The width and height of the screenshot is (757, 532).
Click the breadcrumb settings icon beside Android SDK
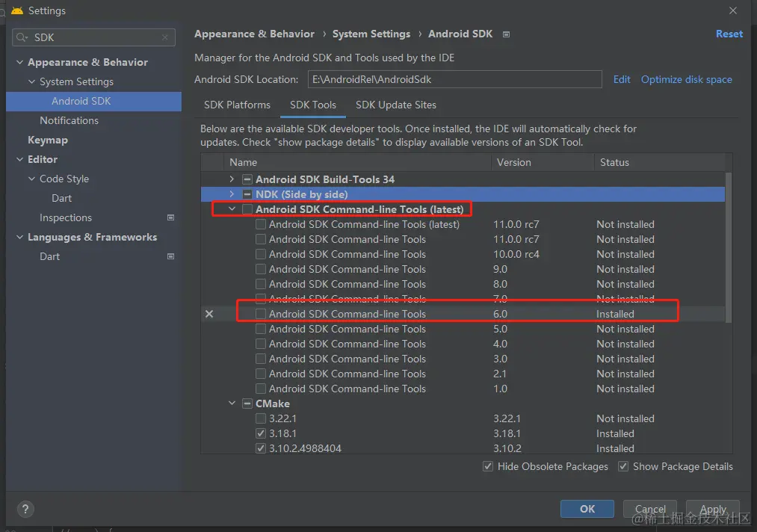pyautogui.click(x=506, y=34)
